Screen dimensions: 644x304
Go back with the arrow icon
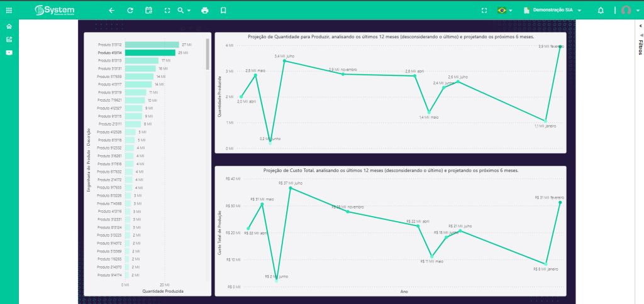[x=112, y=10]
